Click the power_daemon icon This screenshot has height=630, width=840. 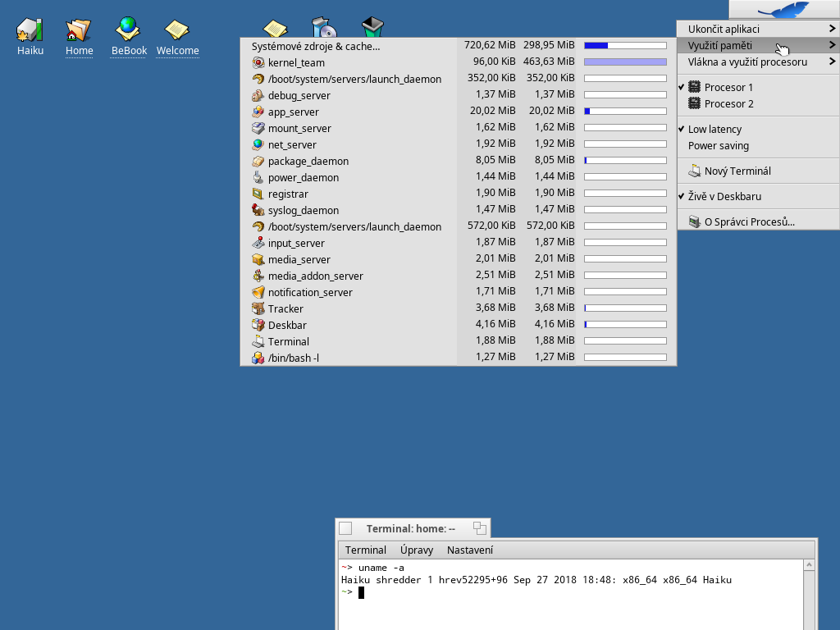tap(258, 177)
